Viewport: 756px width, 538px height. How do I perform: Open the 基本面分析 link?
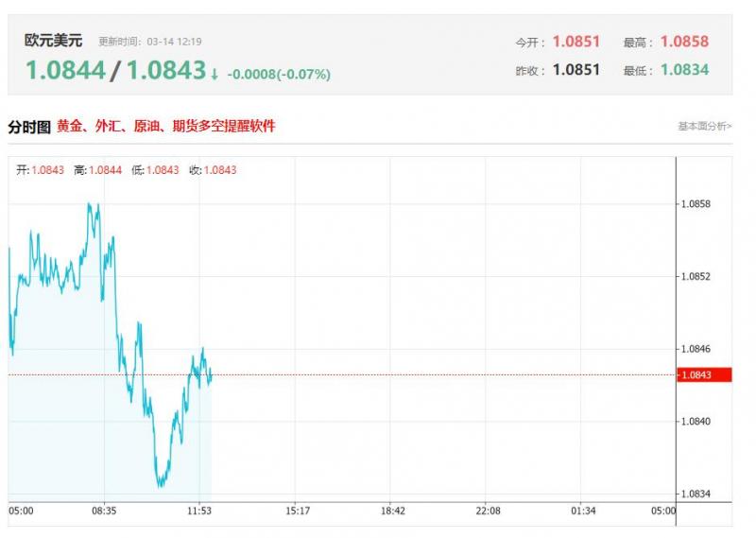pyautogui.click(x=704, y=127)
